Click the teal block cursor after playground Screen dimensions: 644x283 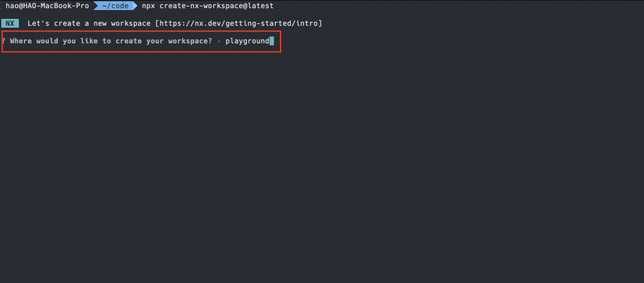272,41
